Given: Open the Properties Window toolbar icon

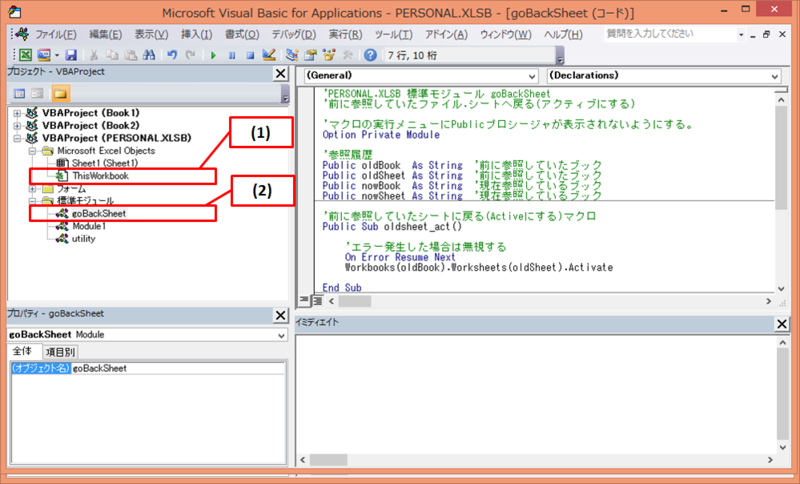Looking at the screenshot, I should tap(310, 55).
